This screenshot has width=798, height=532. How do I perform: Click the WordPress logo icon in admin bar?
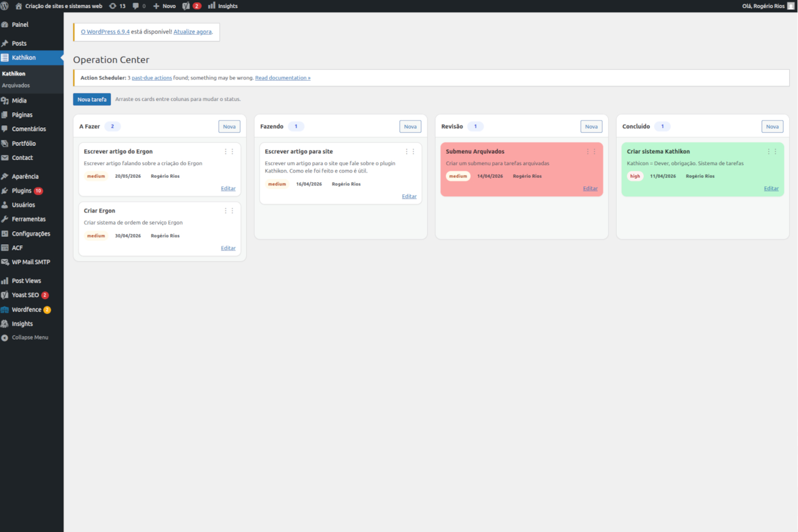pos(5,6)
